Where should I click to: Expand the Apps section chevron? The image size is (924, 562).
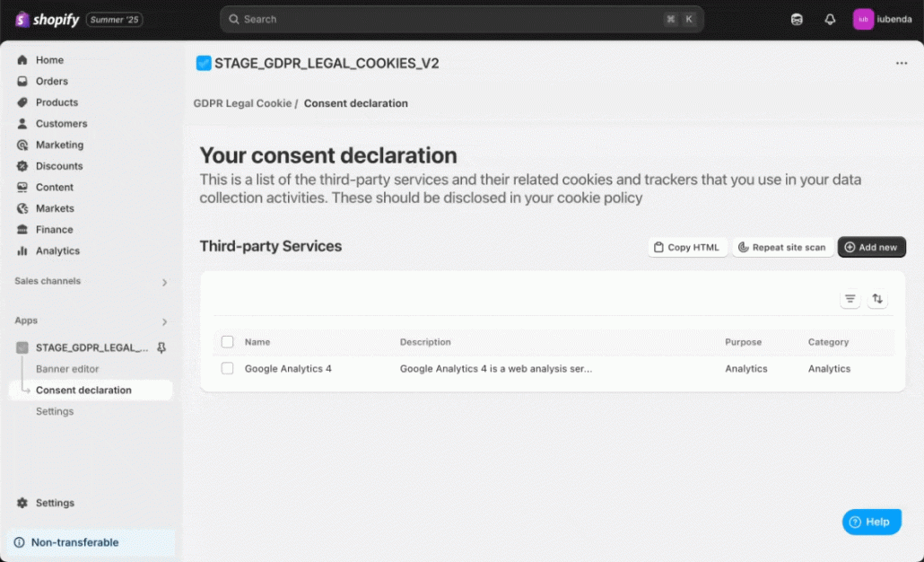164,322
